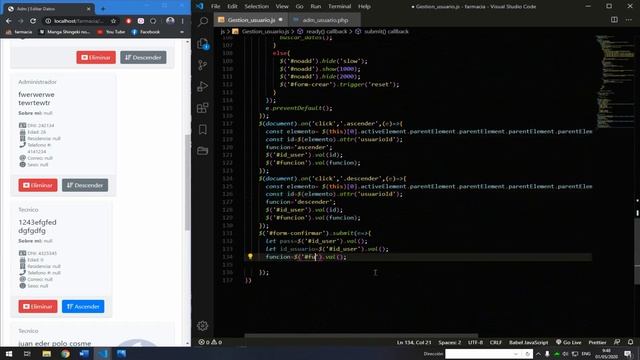Change the Spaces: 2 indentation setting
Viewport: 640px width, 360px height.
coord(449,342)
